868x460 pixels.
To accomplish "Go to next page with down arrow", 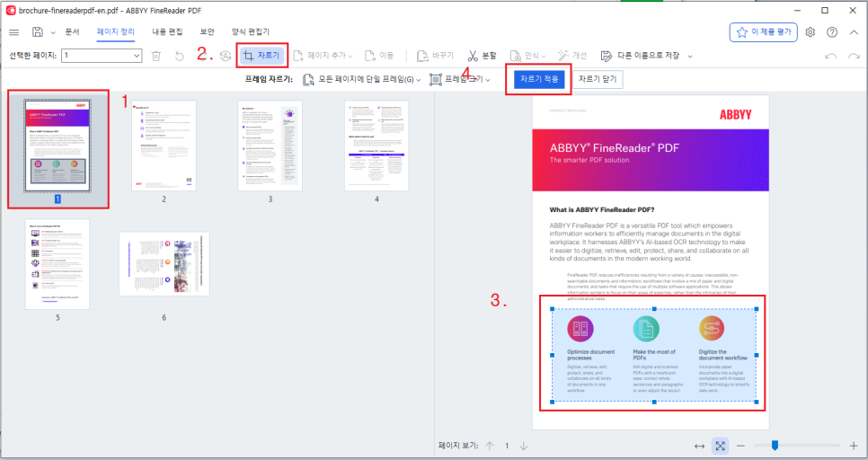I will pyautogui.click(x=524, y=446).
